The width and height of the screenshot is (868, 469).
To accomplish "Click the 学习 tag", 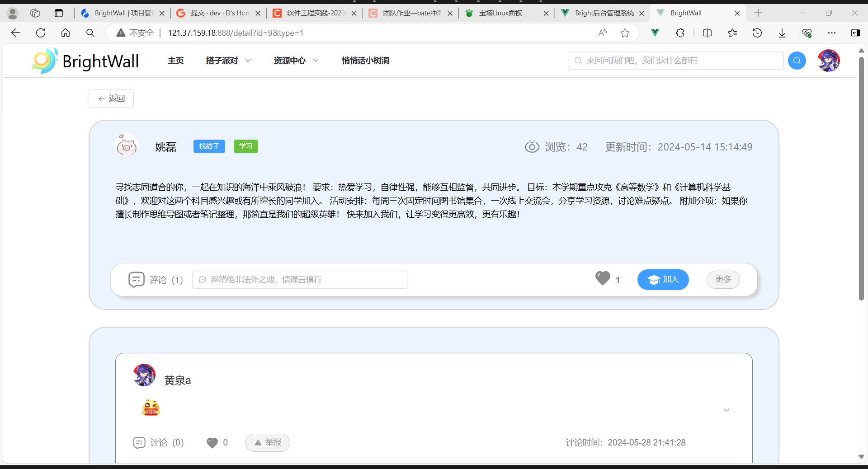I will click(x=246, y=146).
